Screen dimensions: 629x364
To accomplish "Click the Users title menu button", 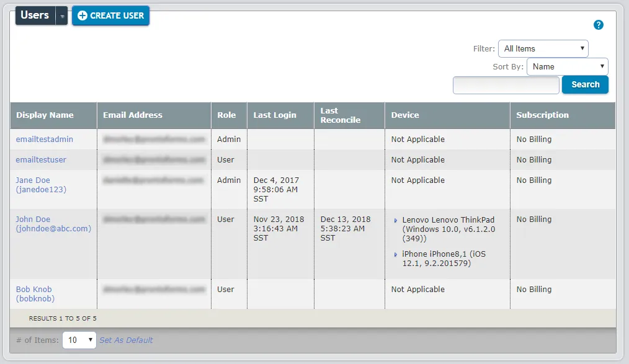I will tap(35, 16).
